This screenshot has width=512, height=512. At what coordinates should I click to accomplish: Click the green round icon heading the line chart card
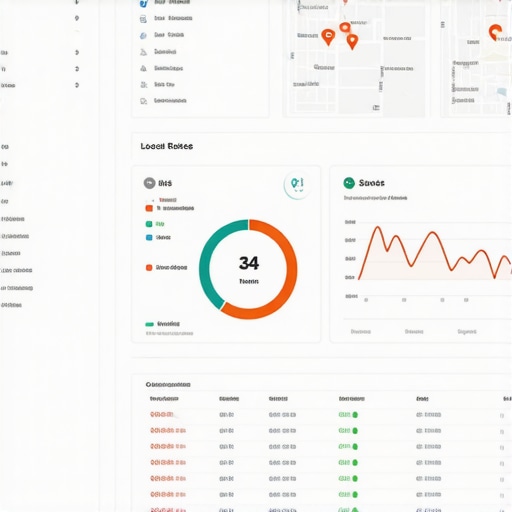coord(349,183)
